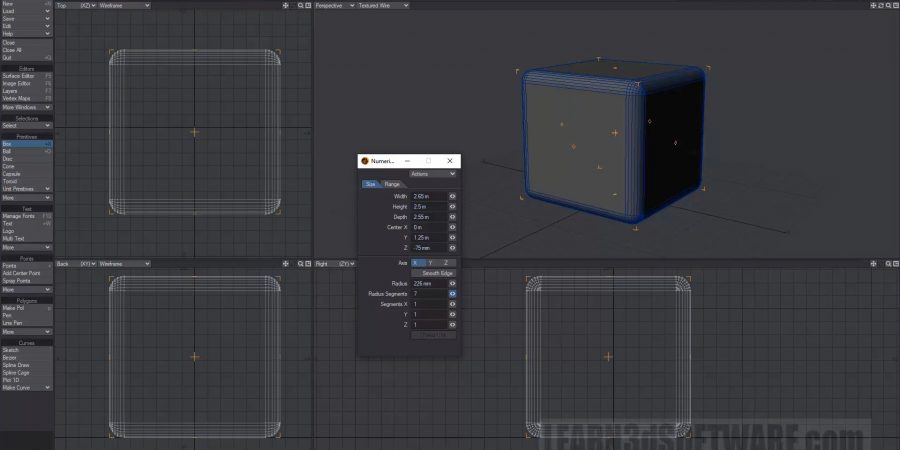
Task: Select the Z axis option
Action: (x=445, y=262)
